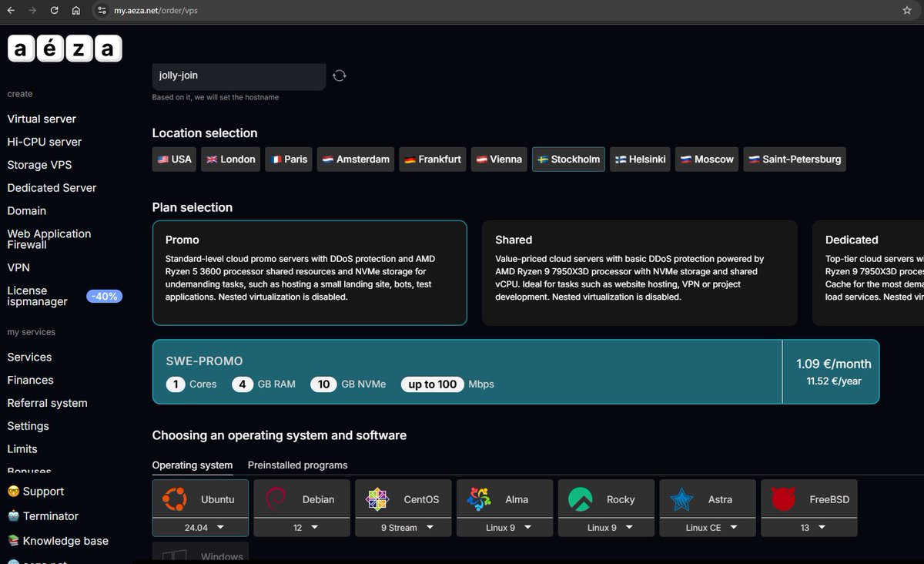Open Settings in sidebar

pyautogui.click(x=28, y=426)
